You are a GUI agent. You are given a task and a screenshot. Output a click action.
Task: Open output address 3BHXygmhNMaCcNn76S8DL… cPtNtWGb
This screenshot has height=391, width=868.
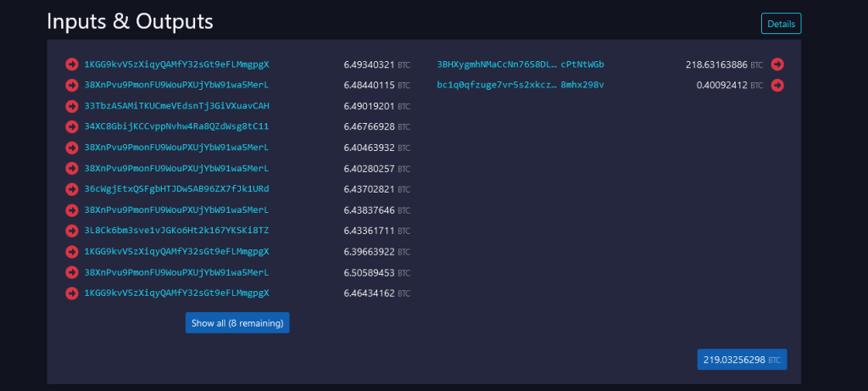tap(520, 64)
